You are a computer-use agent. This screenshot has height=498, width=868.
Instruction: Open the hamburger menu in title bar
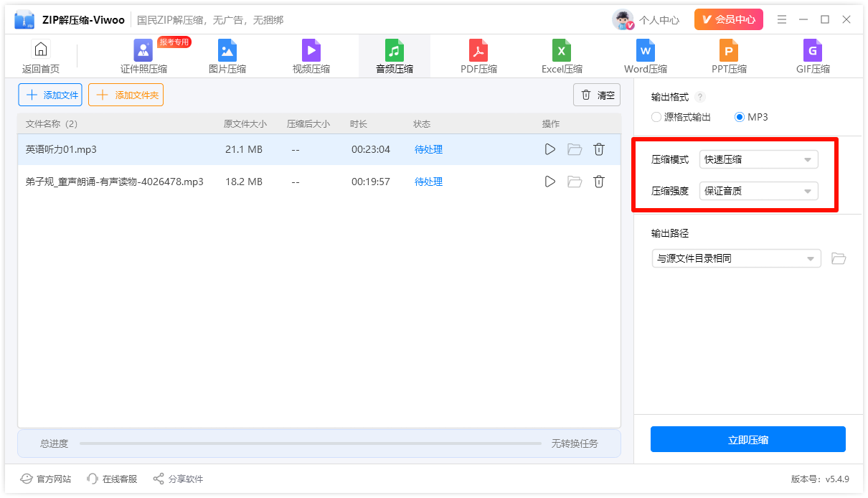point(782,19)
